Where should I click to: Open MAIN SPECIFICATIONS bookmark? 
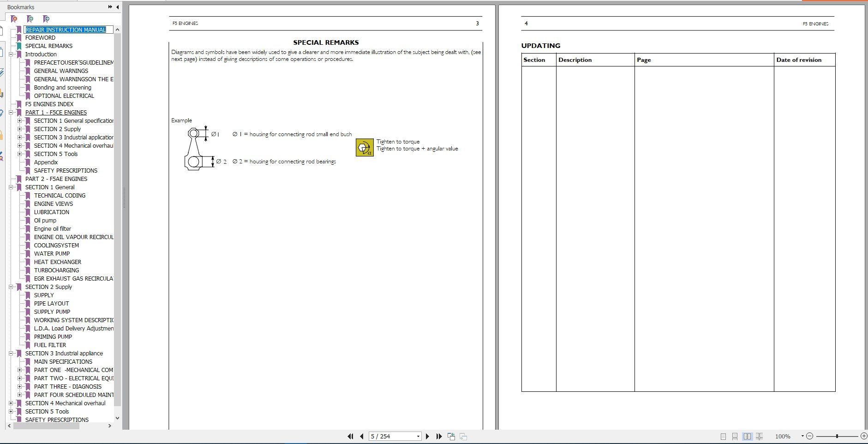click(63, 362)
